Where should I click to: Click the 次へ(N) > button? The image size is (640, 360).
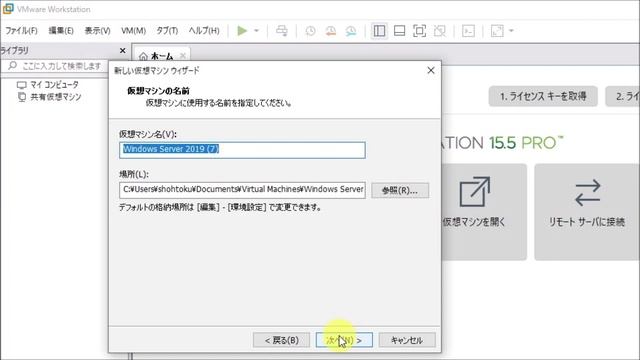(344, 340)
